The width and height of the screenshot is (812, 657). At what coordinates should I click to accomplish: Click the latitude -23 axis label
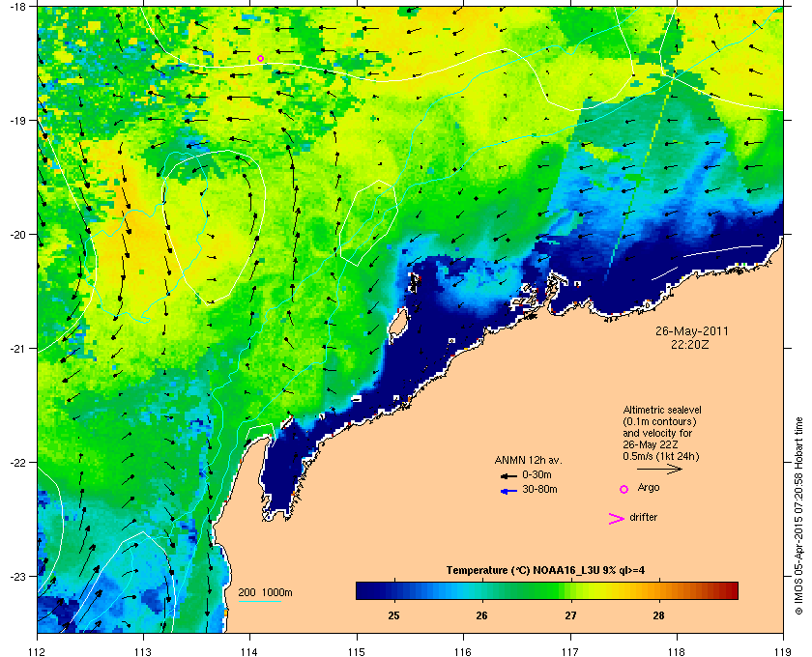coord(18,576)
